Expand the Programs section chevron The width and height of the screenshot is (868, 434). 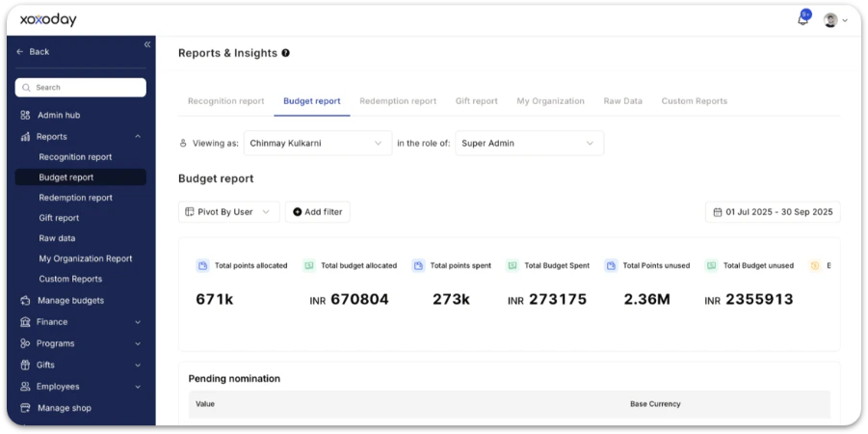point(138,343)
